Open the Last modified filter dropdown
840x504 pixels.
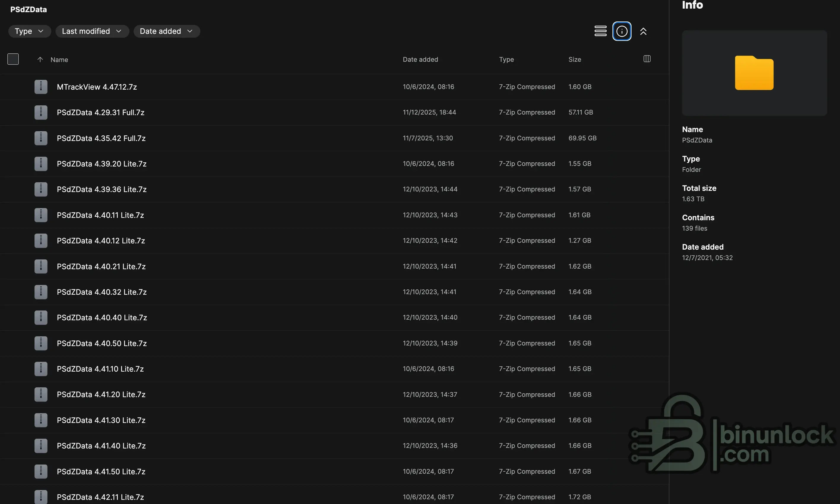92,31
